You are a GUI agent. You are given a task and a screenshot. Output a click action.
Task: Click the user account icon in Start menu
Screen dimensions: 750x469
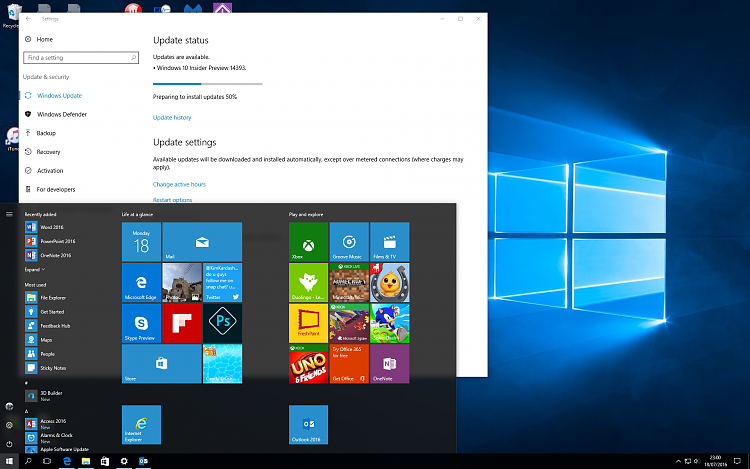[9, 406]
